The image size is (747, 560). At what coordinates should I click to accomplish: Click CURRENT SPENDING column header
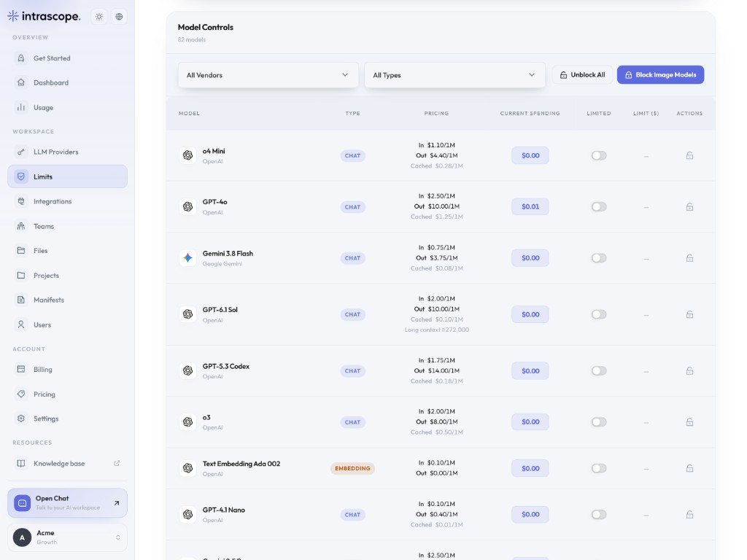pyautogui.click(x=530, y=113)
